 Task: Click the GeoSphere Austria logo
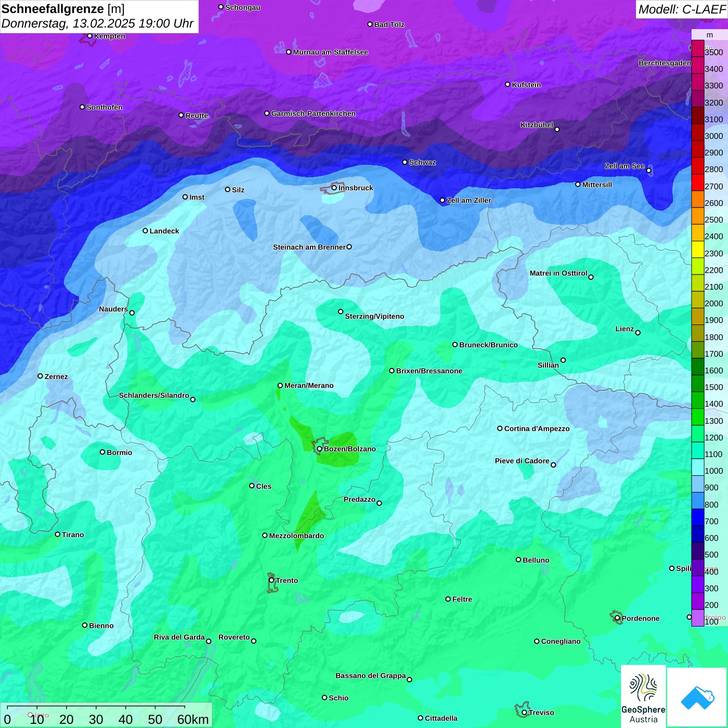tap(643, 696)
